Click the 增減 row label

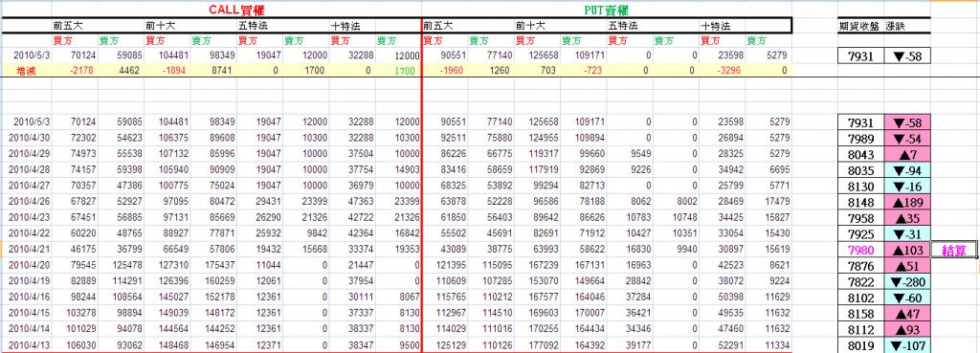26,71
